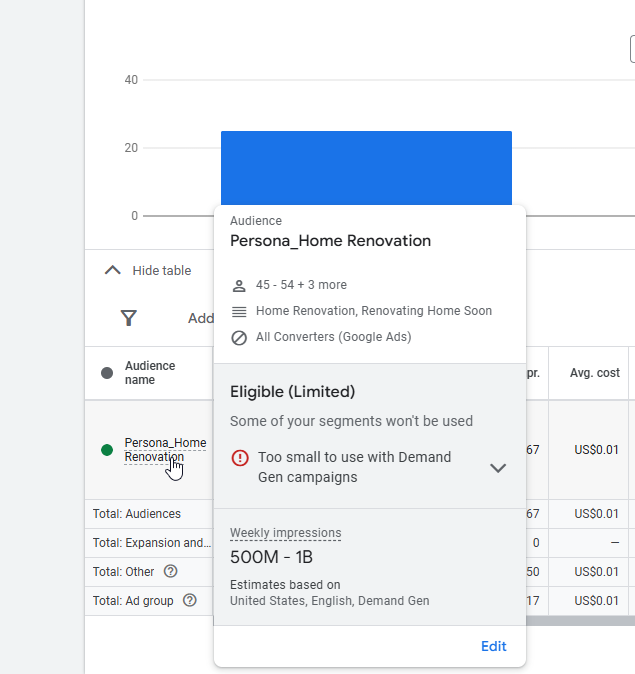The height and width of the screenshot is (674, 635).
Task: Click the demographics person icon in popup
Action: (239, 285)
